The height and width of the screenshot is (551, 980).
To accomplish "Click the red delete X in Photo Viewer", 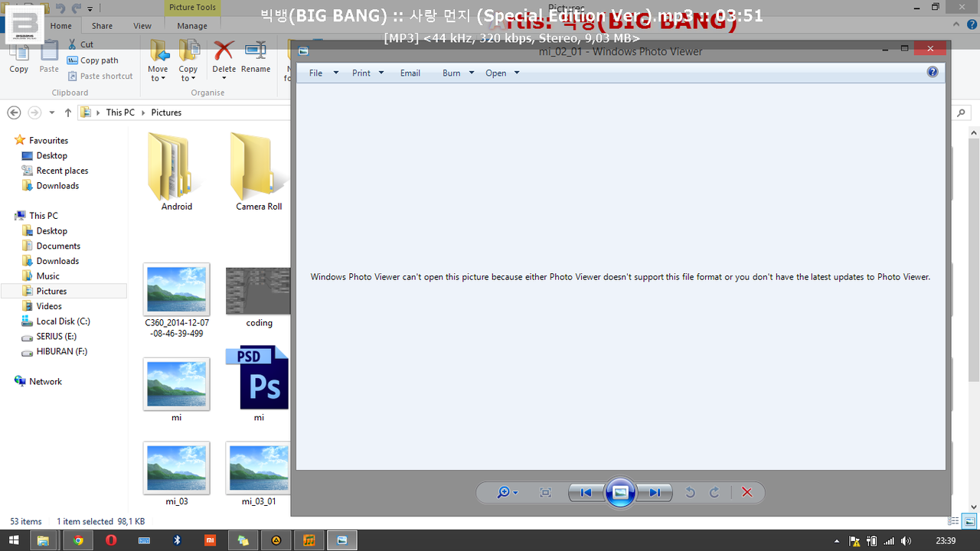I will (747, 493).
